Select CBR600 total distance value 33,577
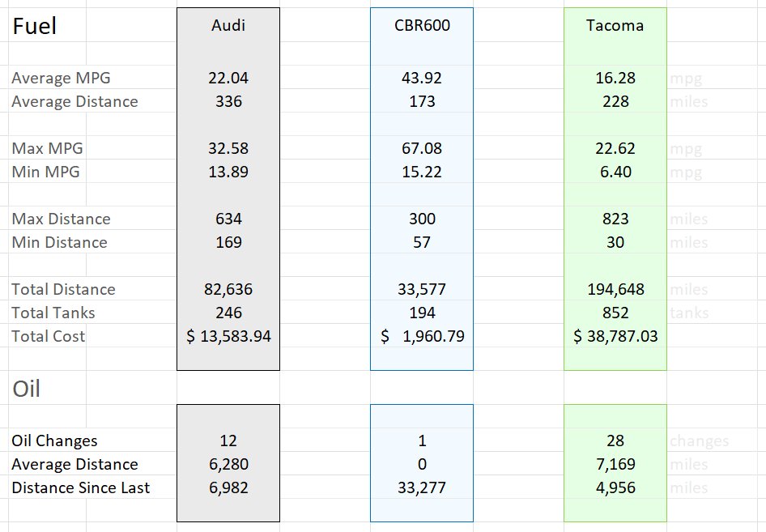 click(x=422, y=289)
